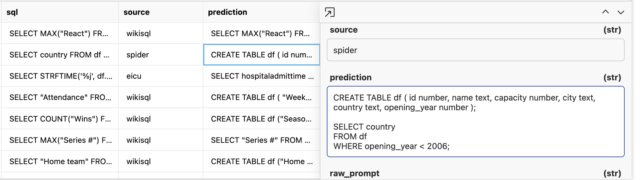The height and width of the screenshot is (180, 644).
Task: Click the source field containing spider
Action: [x=476, y=50]
